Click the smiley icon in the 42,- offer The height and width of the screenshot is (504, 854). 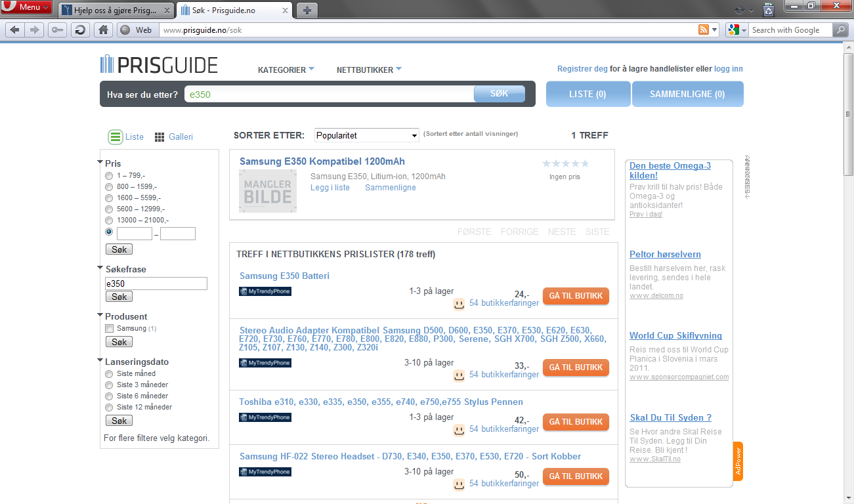coord(459,430)
